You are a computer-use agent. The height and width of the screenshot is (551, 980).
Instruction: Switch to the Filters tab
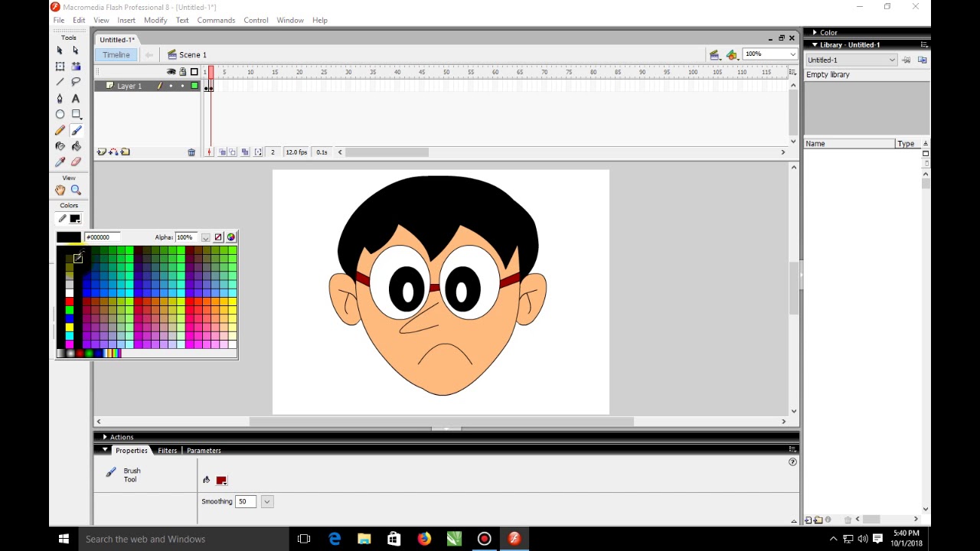[x=167, y=451]
